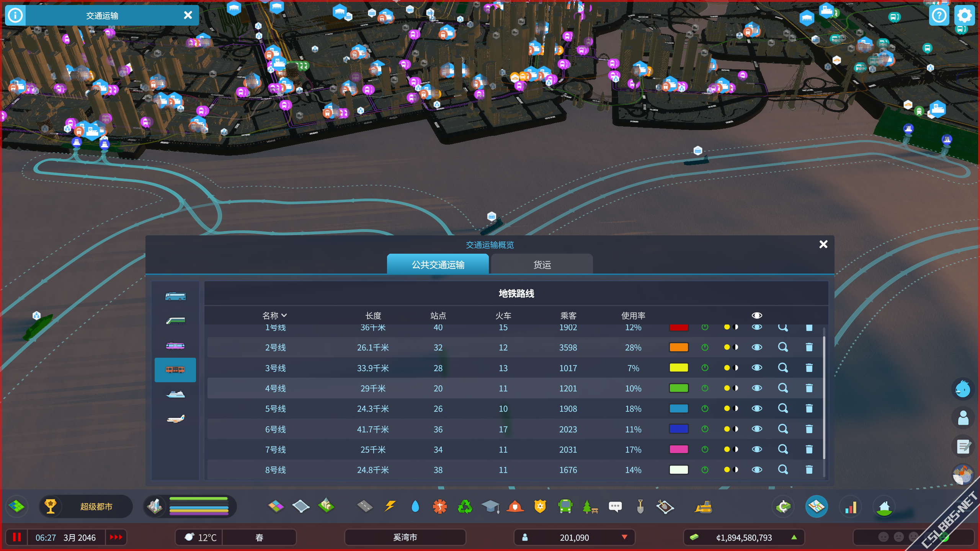Sort by 站点 column header
The height and width of the screenshot is (551, 980).
pyautogui.click(x=438, y=316)
